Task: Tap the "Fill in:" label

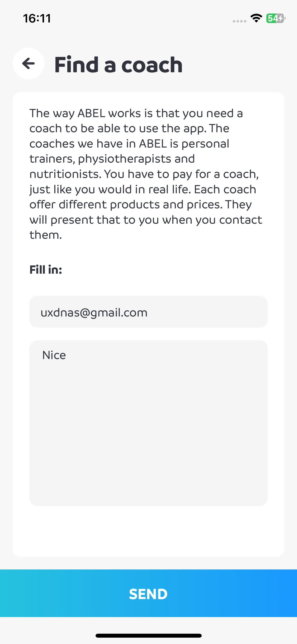Action: click(46, 270)
